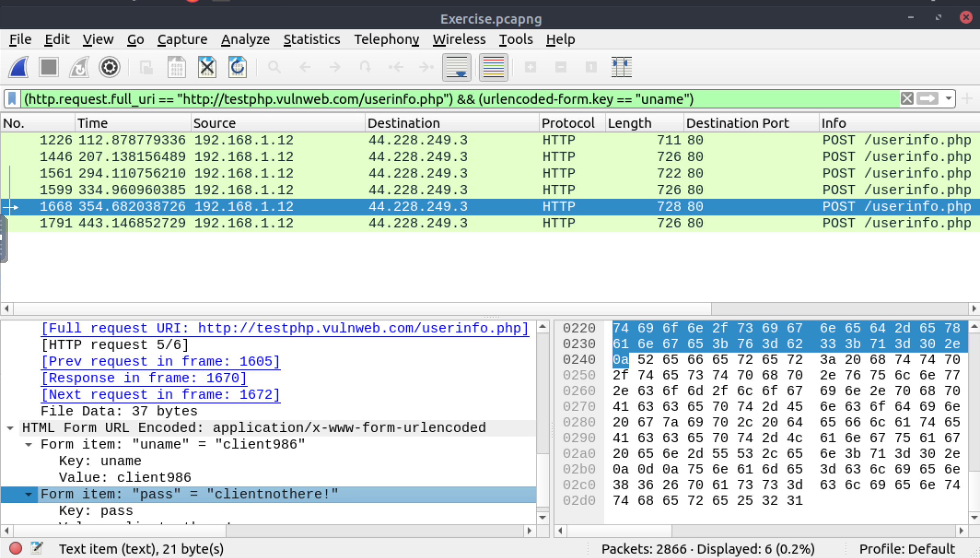Image resolution: width=980 pixels, height=558 pixels.
Task: Click hex bytes row at offset 0260
Action: (786, 391)
